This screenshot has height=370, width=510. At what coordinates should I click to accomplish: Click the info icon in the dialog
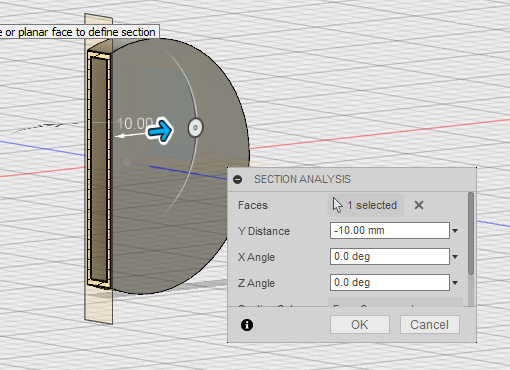[x=247, y=325]
